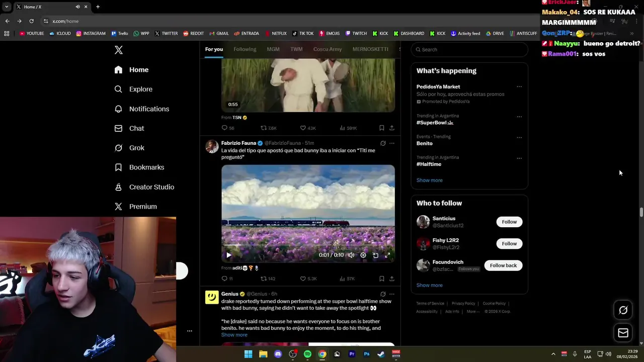Viewport: 644px width, 362px height.
Task: Open Windows Start menu
Action: 248,354
